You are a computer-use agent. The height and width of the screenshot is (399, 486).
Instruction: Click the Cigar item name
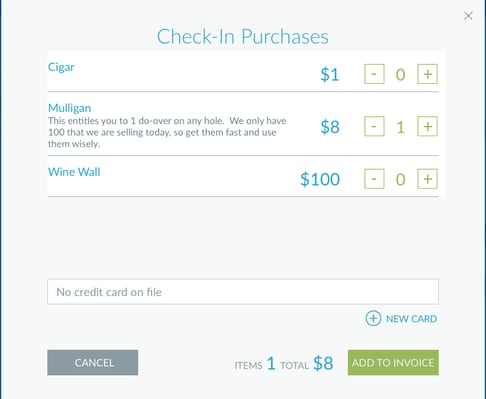point(61,67)
